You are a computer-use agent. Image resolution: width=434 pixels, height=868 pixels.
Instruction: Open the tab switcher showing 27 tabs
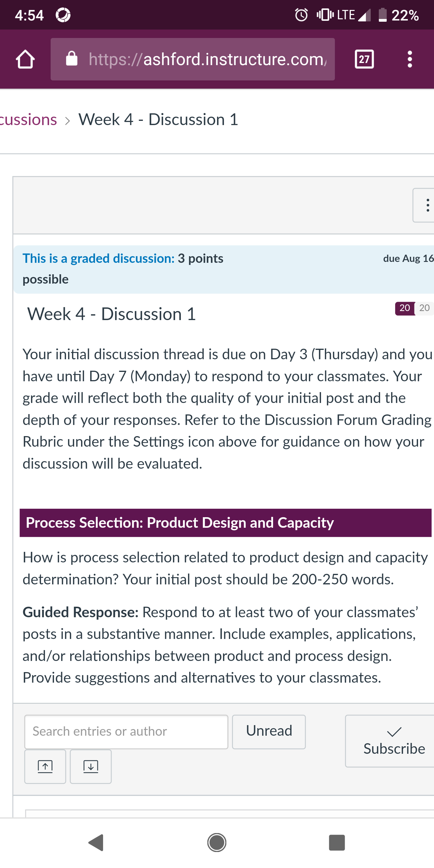click(x=364, y=59)
